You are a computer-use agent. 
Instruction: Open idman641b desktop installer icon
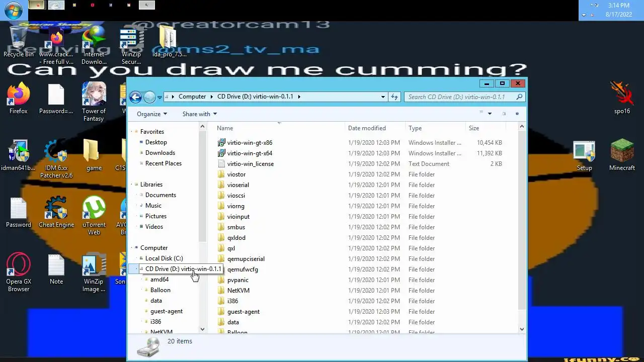coord(19,155)
